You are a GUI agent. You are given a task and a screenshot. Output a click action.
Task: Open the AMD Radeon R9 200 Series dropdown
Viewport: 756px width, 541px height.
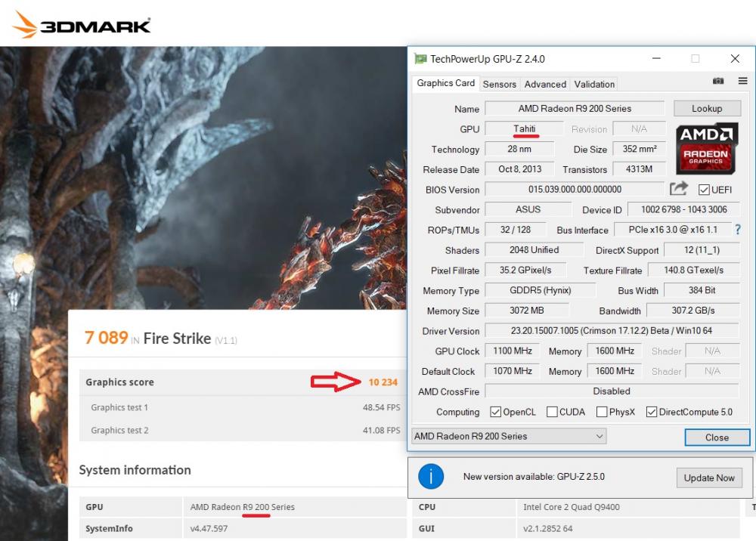coord(509,436)
